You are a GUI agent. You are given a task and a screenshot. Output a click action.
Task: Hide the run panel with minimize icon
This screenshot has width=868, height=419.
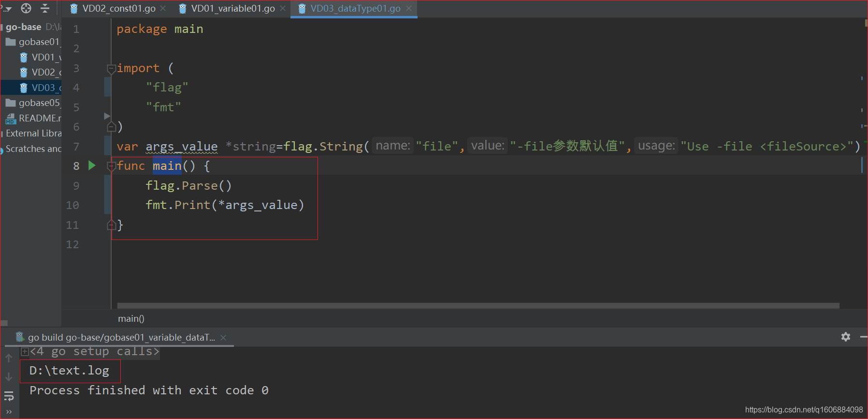click(864, 337)
